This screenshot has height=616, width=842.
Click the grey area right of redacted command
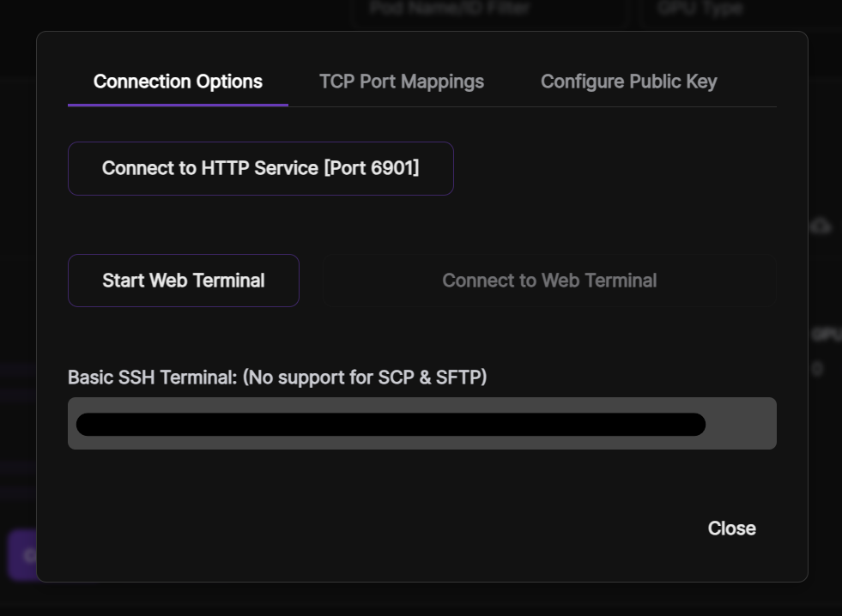741,424
